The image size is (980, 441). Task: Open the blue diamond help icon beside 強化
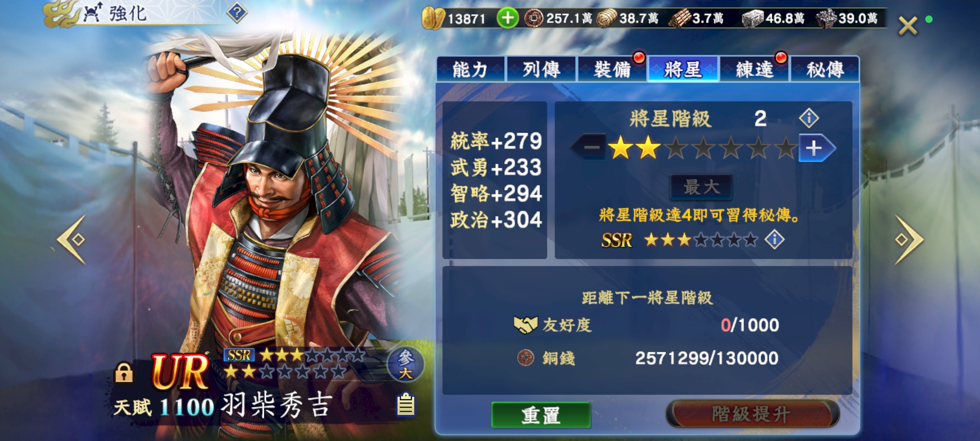click(x=237, y=13)
